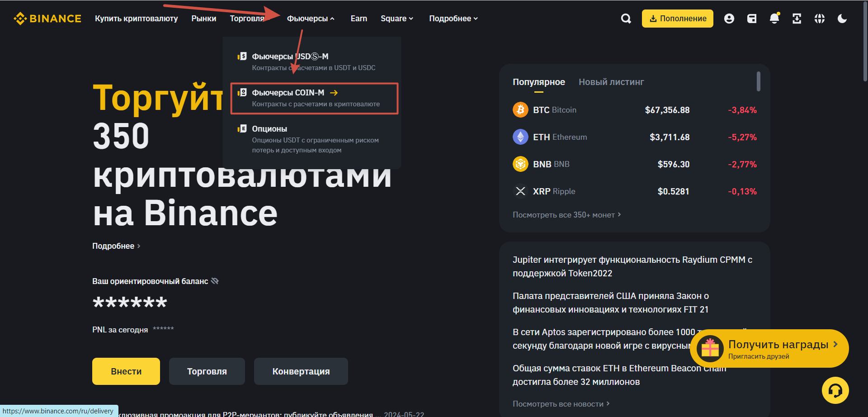868x417 pixels.
Task: Click the Binance logo
Action: coord(47,19)
